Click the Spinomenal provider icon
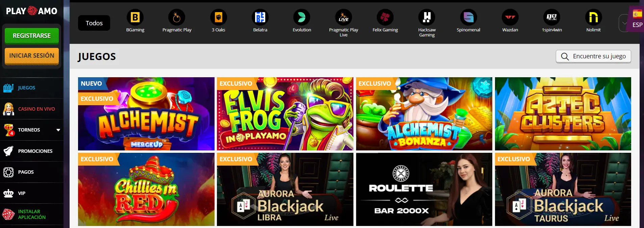Viewport: 644px width, 228px height. 468,18
